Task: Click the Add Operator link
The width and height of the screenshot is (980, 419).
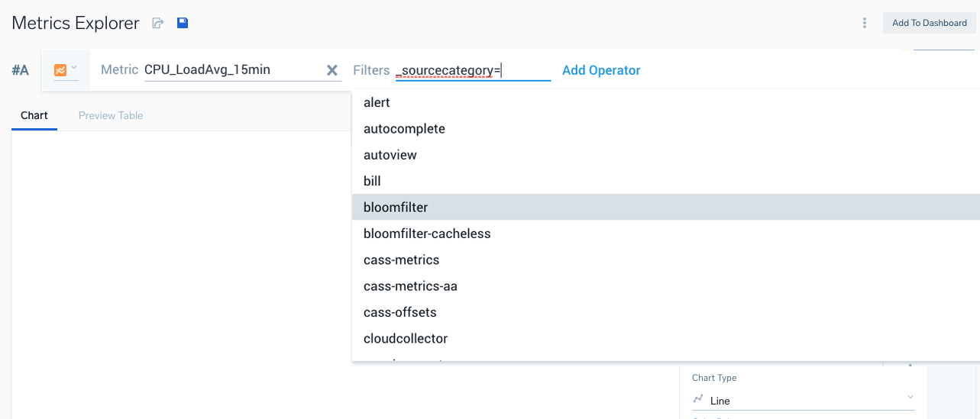Action: click(x=601, y=70)
